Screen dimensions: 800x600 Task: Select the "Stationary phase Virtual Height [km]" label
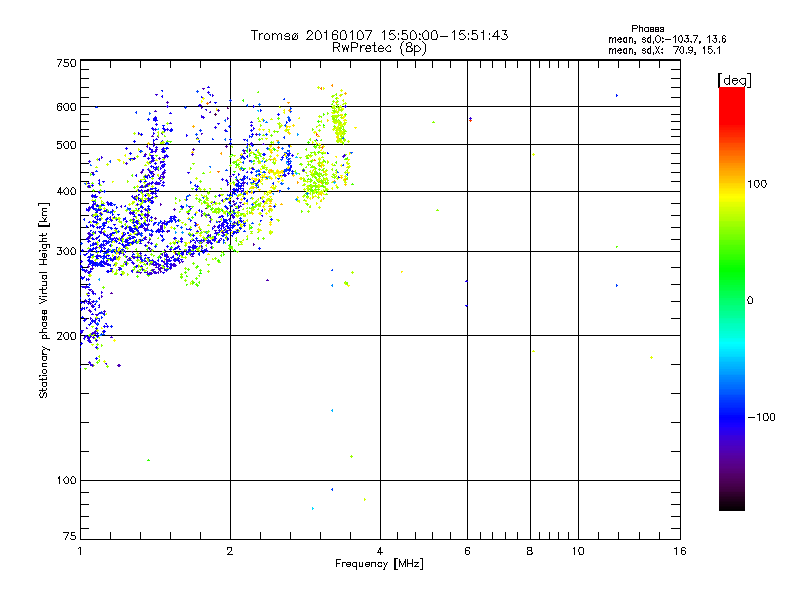click(x=43, y=300)
